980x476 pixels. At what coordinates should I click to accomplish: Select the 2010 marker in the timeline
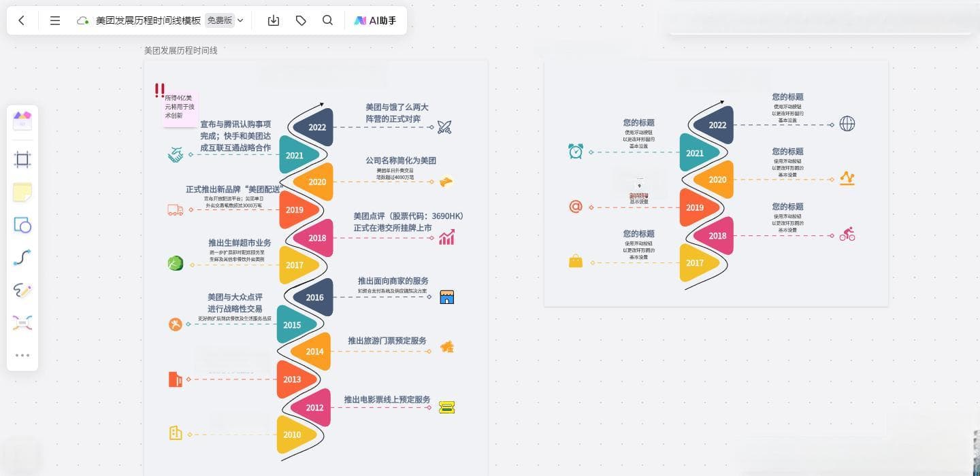pos(295,435)
